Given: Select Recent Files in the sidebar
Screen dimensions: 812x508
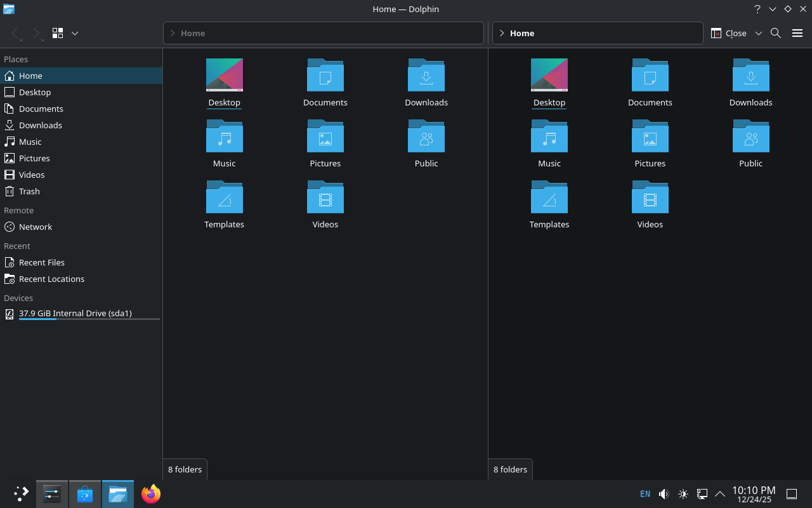Looking at the screenshot, I should click(41, 262).
